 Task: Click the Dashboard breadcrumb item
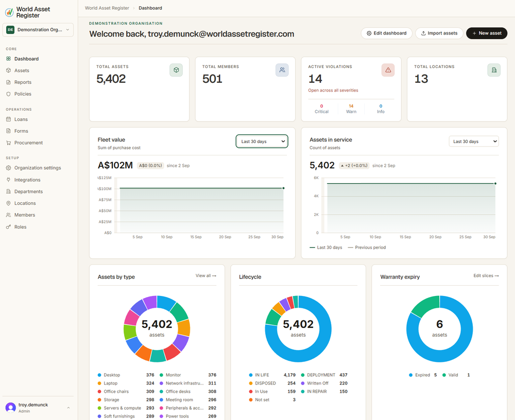pyautogui.click(x=150, y=8)
